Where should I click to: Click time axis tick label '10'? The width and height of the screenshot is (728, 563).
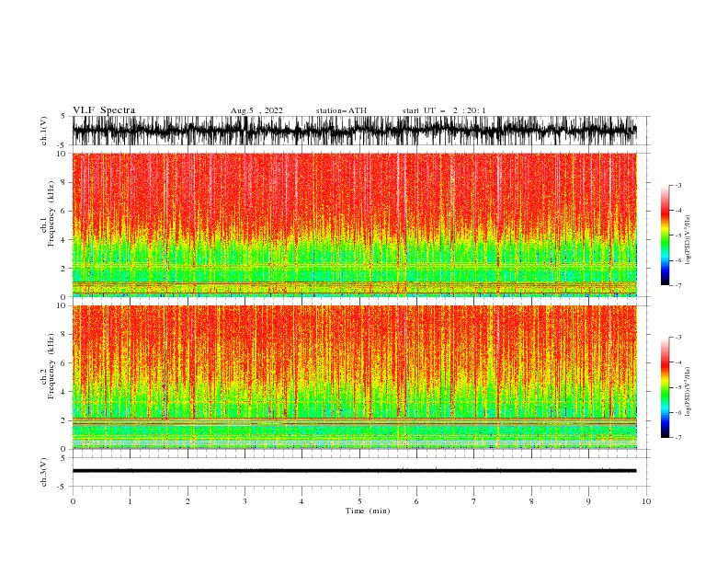646,501
